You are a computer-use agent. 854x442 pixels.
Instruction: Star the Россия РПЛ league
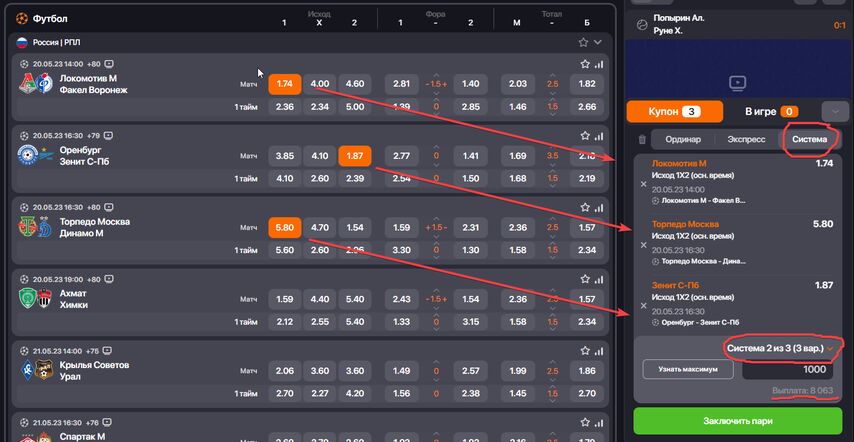coord(583,42)
